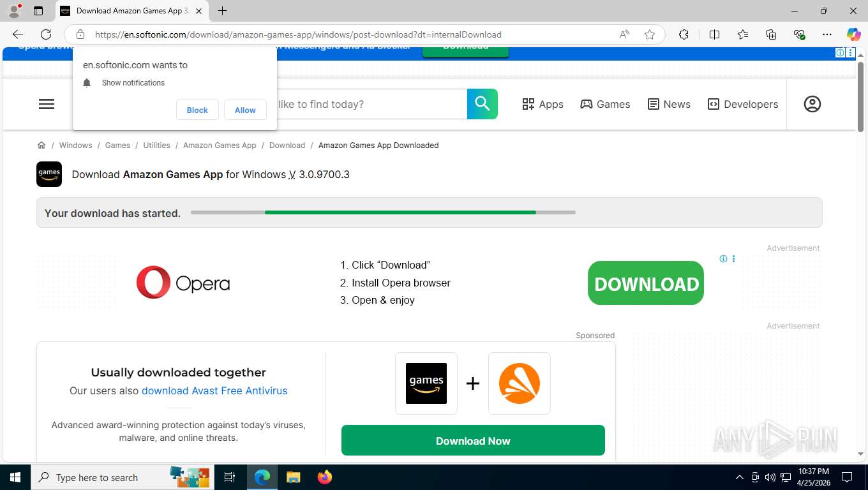Open the Apps section

tap(542, 104)
